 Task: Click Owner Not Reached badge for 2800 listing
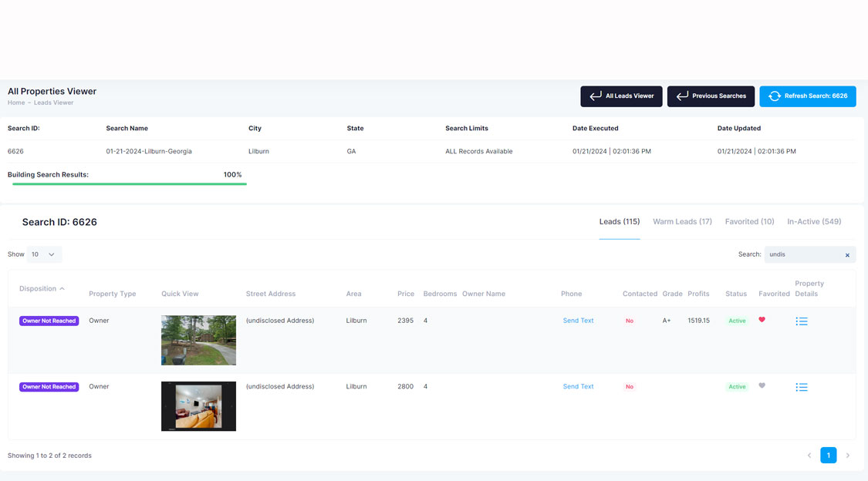49,387
